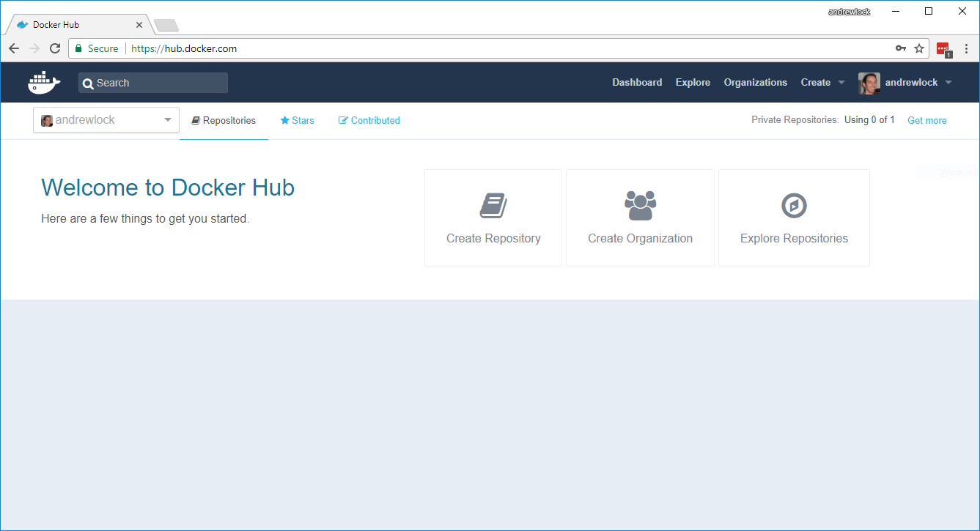Open the Dashboard nav item
Image resolution: width=980 pixels, height=531 pixels.
pyautogui.click(x=637, y=83)
